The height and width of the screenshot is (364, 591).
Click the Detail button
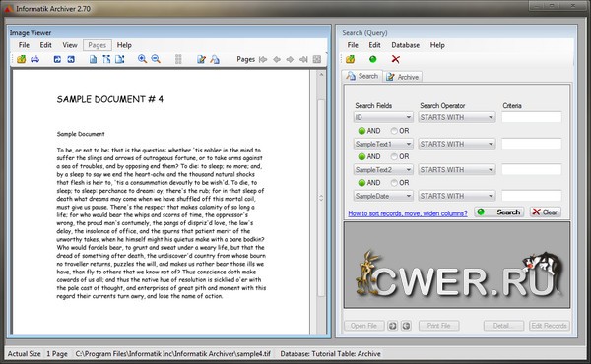pyautogui.click(x=503, y=326)
